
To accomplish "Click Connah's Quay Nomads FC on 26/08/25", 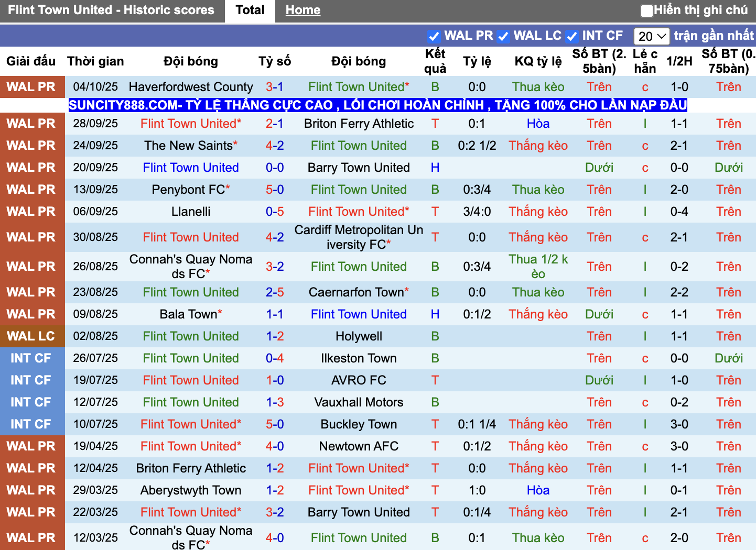I will pos(191,267).
